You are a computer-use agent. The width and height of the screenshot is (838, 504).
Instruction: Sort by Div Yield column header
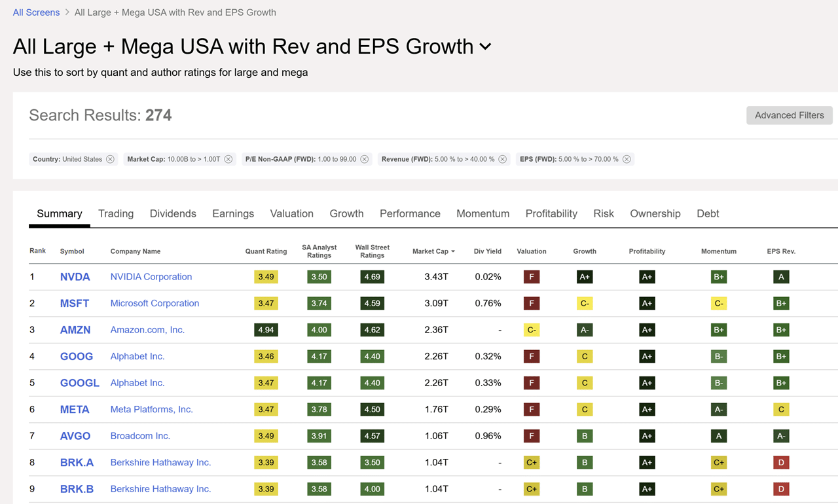(x=488, y=251)
